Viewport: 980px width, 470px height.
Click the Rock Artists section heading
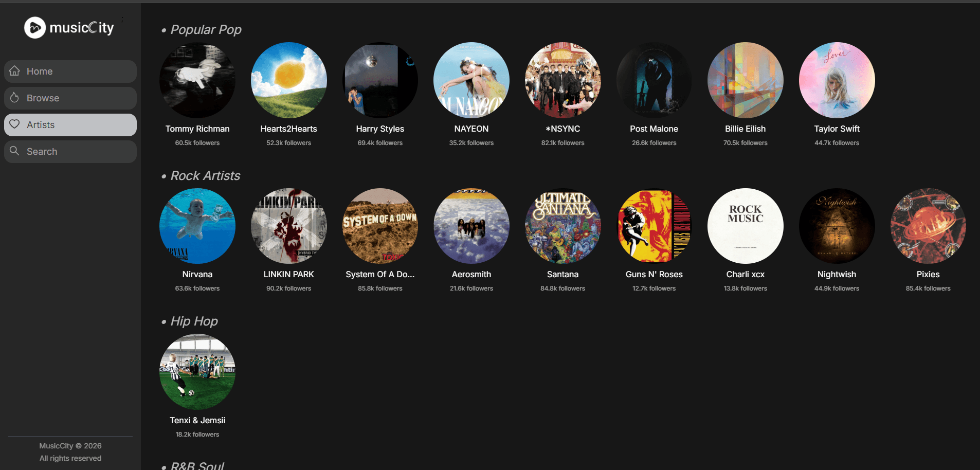point(205,176)
